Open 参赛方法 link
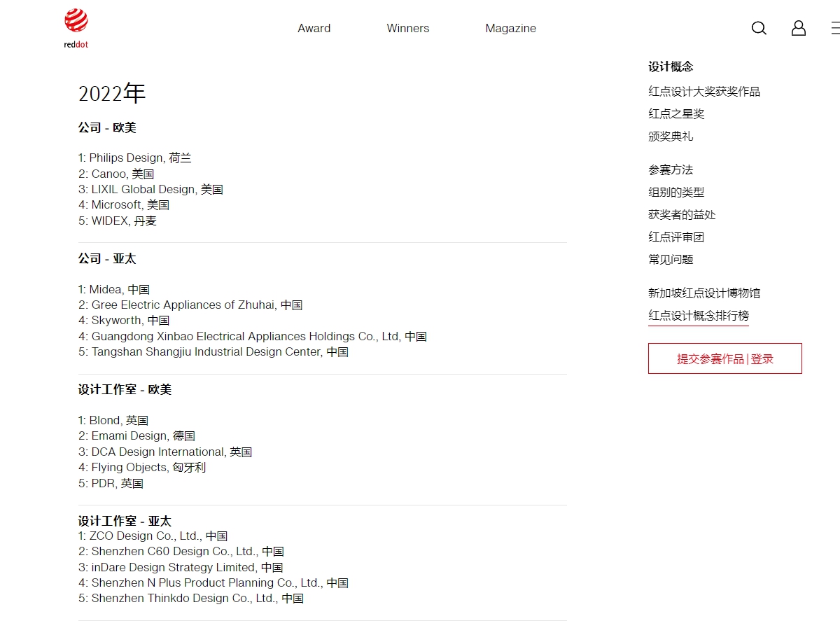The height and width of the screenshot is (621, 840). [671, 170]
